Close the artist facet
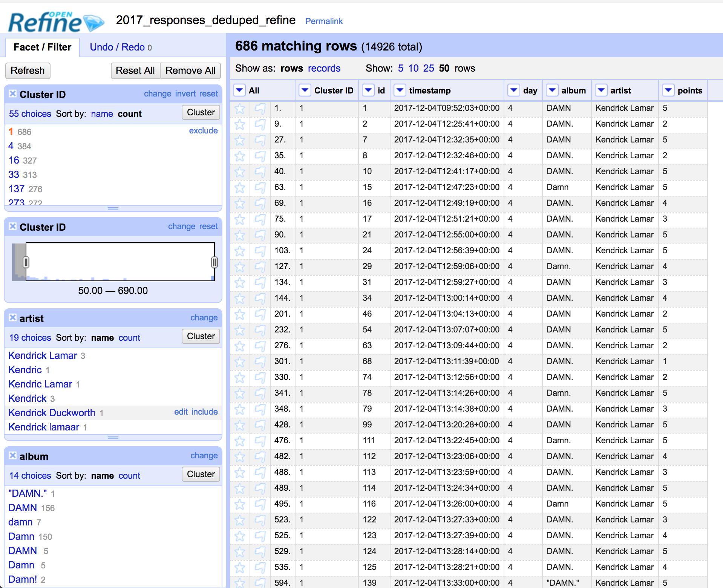Viewport: 723px width, 588px height. (13, 317)
